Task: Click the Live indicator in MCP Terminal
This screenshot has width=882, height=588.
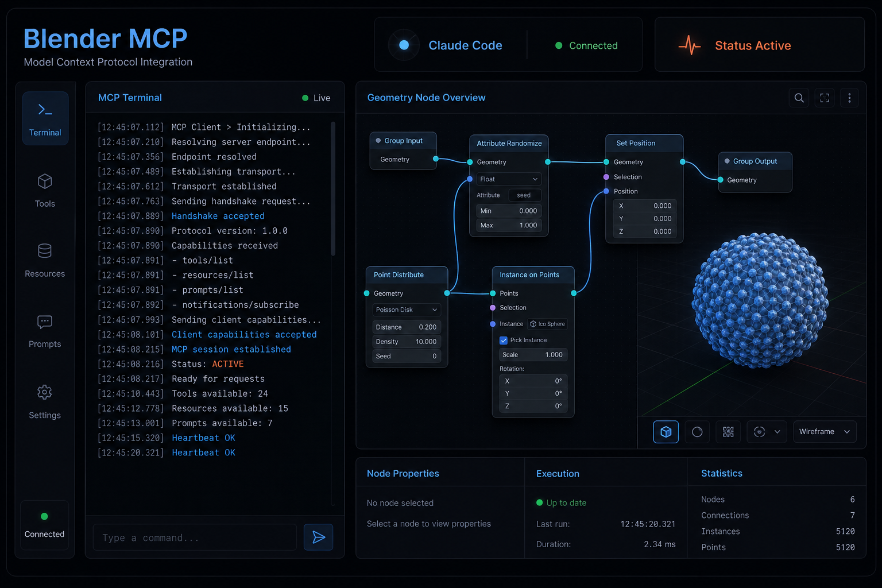Action: 316,98
